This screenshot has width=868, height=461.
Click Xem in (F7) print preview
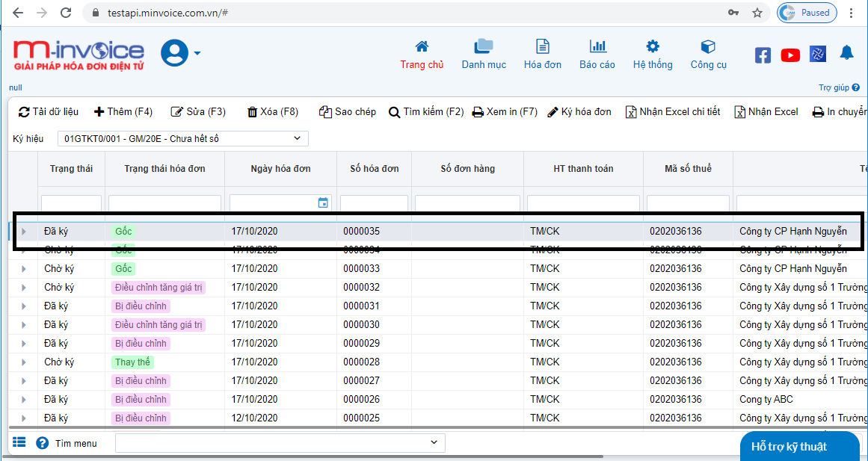505,112
